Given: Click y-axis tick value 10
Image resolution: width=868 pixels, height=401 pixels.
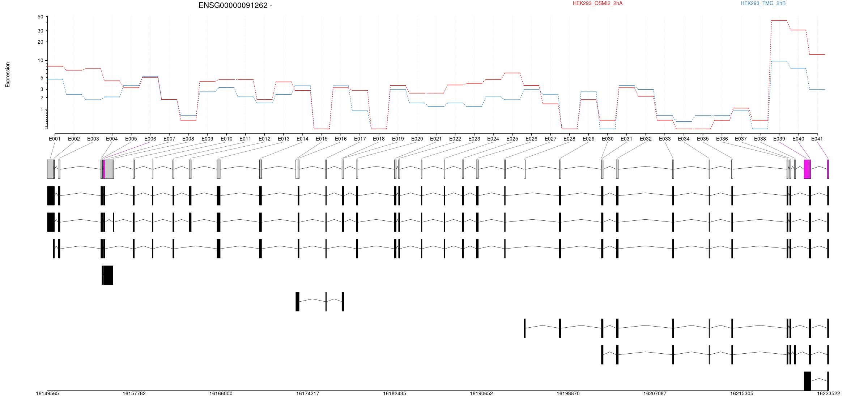Looking at the screenshot, I should 40,60.
